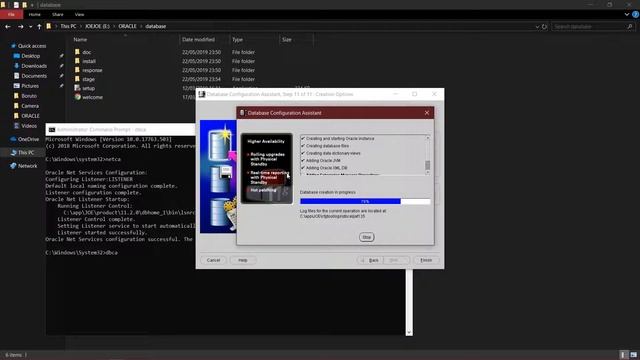Open Quick Access Toolbar customize dropdown
Viewport: 640px width, 360px height.
pos(32,5)
